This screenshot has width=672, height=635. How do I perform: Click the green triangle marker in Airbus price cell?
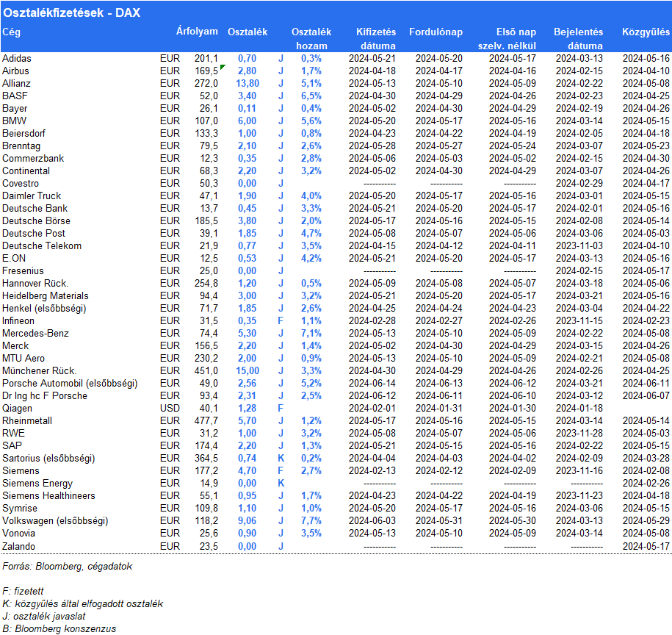click(222, 68)
